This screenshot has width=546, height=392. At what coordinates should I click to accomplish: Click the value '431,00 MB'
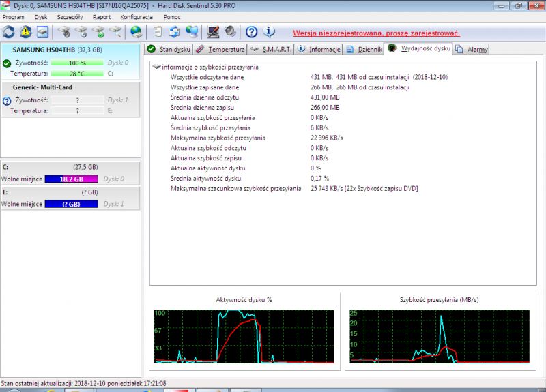coord(325,97)
